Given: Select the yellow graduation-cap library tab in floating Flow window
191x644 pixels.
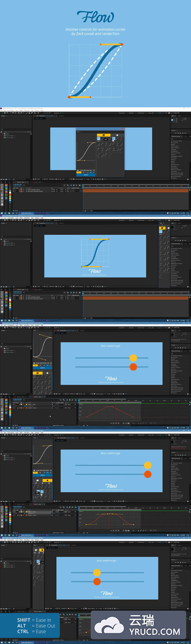Looking at the screenshot, I should (104, 135).
